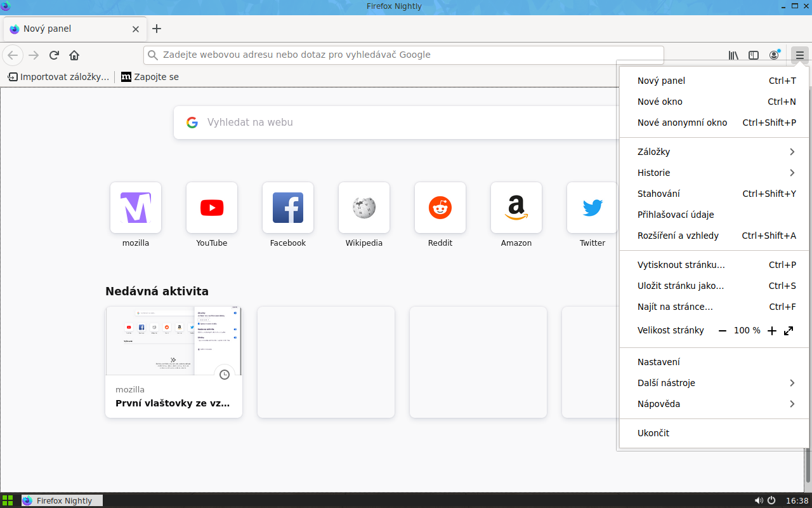Image resolution: width=812 pixels, height=508 pixels.
Task: Click the power icon in taskbar
Action: [x=771, y=500]
